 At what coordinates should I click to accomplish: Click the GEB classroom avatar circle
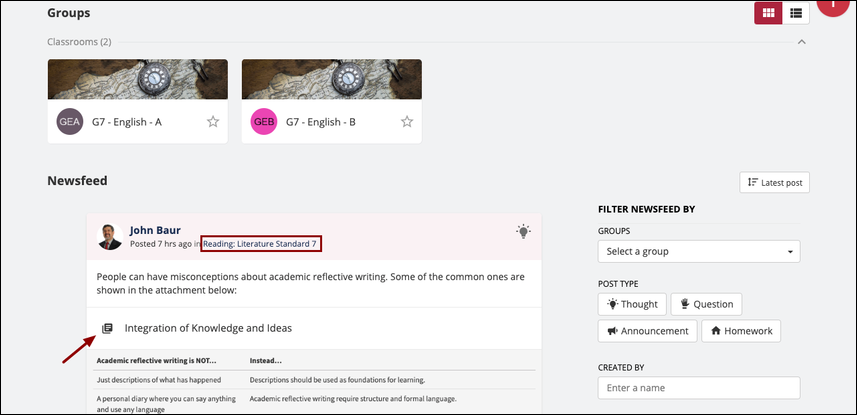click(264, 121)
